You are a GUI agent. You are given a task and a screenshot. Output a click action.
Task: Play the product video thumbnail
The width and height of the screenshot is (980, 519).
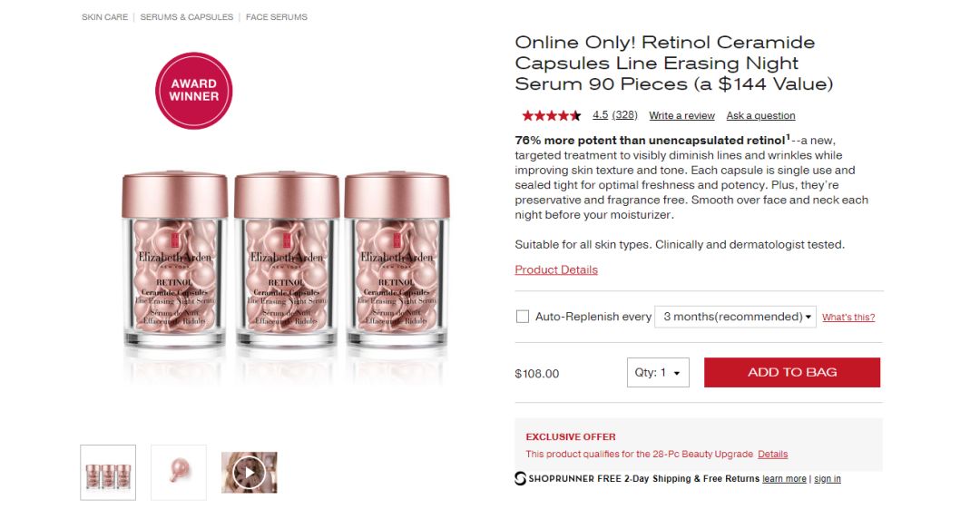250,472
